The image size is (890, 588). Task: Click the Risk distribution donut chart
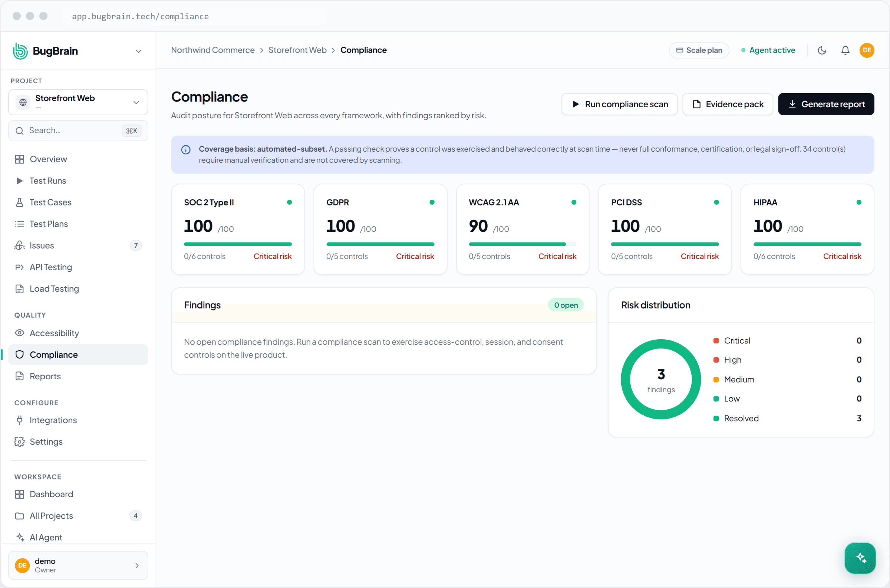click(661, 379)
